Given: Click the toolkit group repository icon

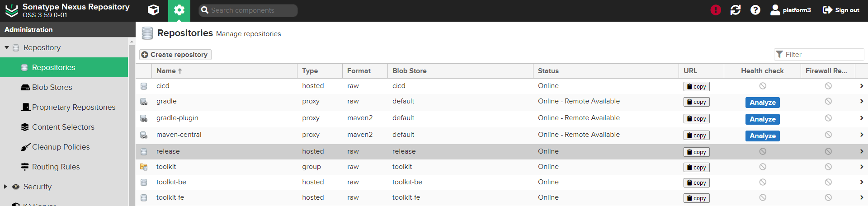Looking at the screenshot, I should point(144,167).
